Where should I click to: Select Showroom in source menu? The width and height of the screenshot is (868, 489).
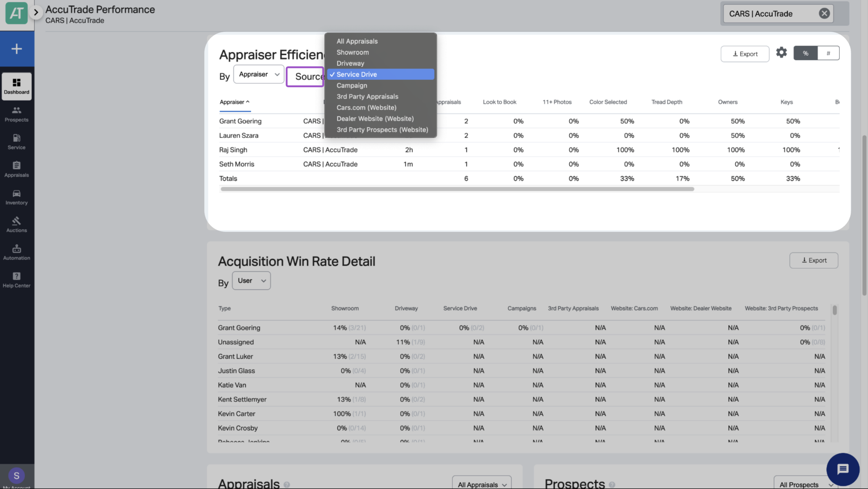tap(380, 52)
